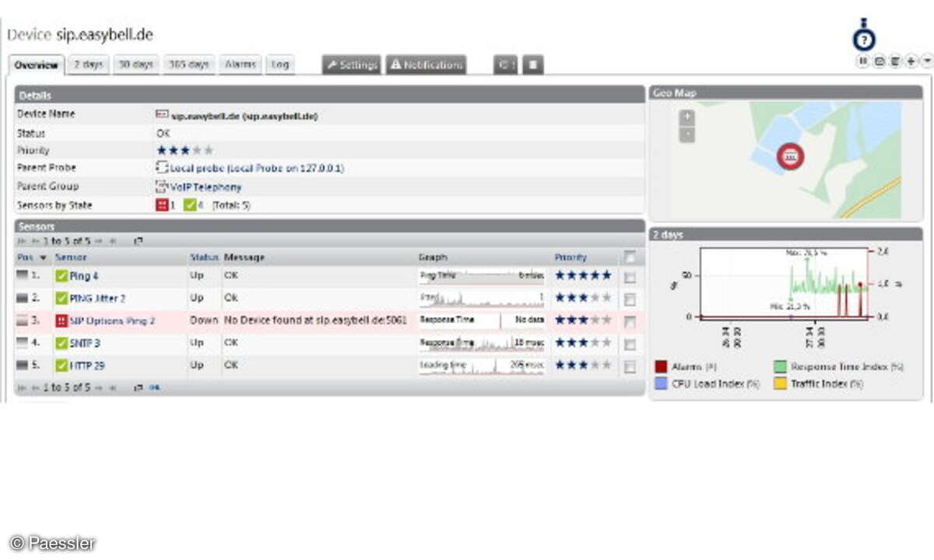The height and width of the screenshot is (560, 934).
Task: Open the Ping 4 mini graph
Action: [482, 276]
